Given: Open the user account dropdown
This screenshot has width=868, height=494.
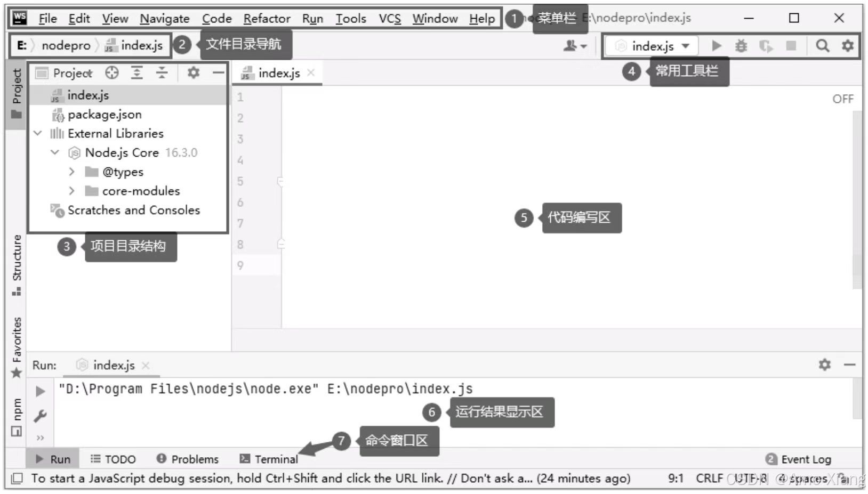Looking at the screenshot, I should click(575, 46).
